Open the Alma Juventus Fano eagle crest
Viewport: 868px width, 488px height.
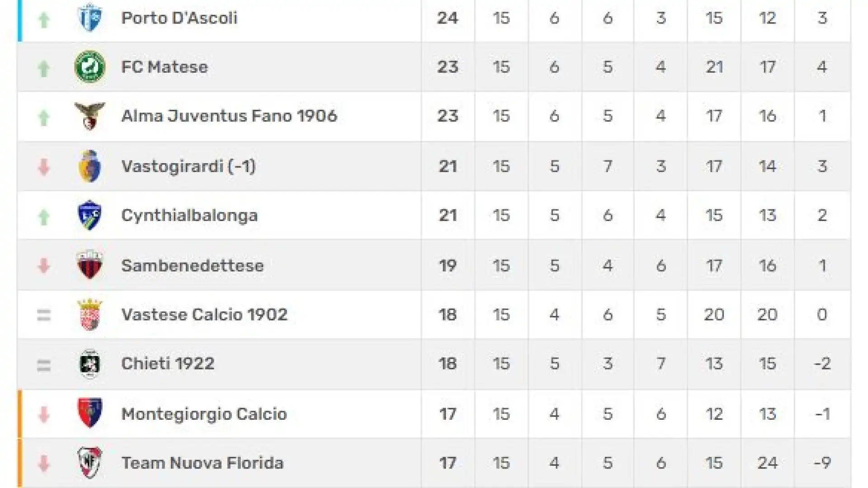pos(90,116)
